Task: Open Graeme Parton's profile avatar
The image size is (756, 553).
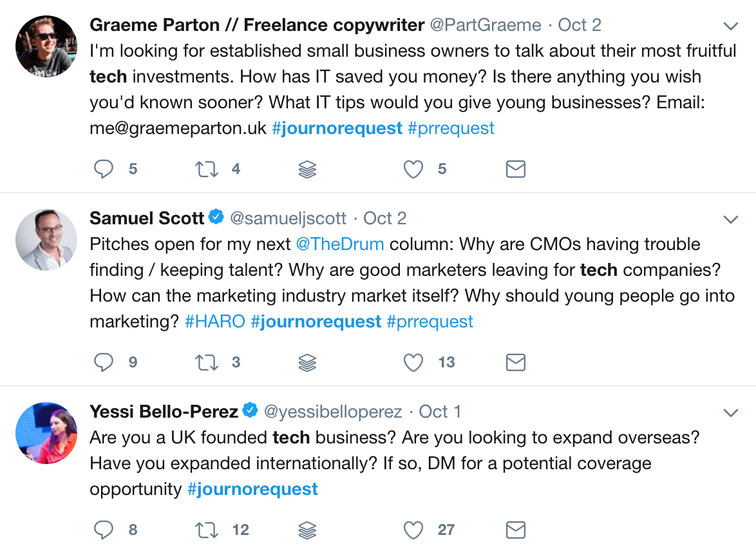Action: [x=46, y=46]
